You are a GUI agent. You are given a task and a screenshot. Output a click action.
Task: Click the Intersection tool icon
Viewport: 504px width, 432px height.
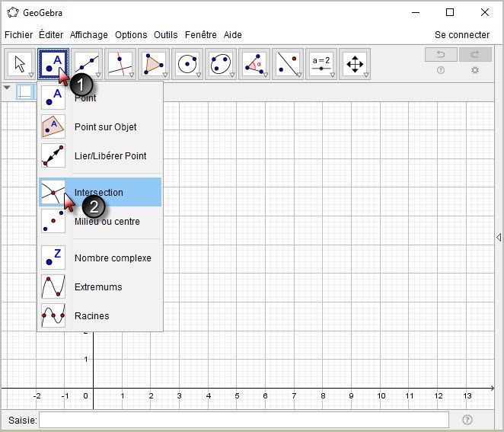pyautogui.click(x=53, y=192)
